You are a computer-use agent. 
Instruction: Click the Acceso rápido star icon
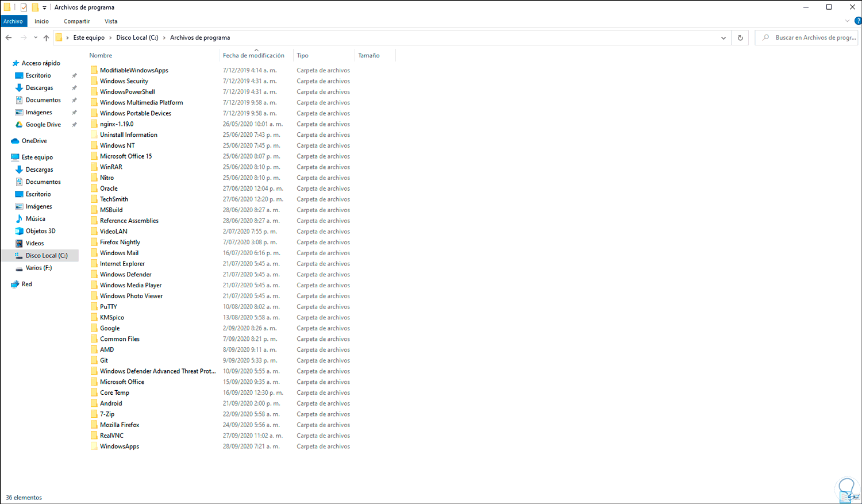tap(16, 63)
